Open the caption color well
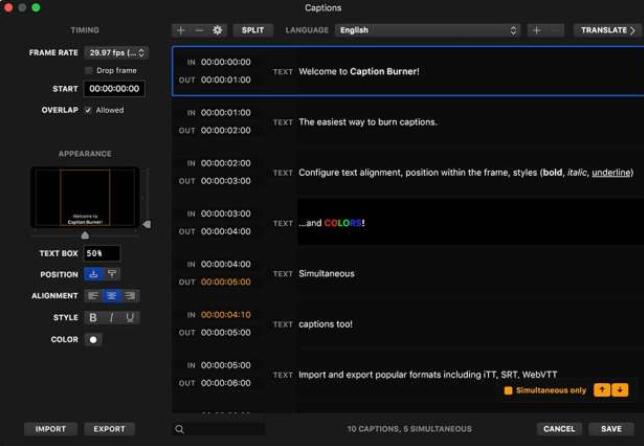This screenshot has width=644, height=446. coord(93,340)
